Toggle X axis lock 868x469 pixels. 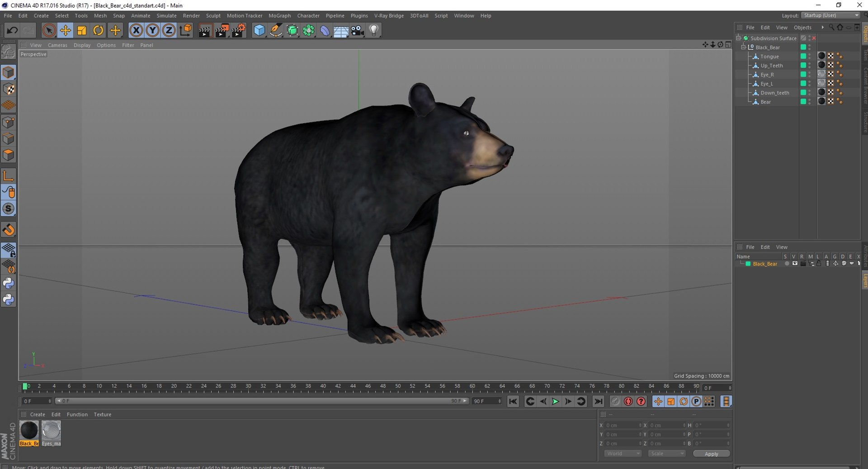click(136, 30)
